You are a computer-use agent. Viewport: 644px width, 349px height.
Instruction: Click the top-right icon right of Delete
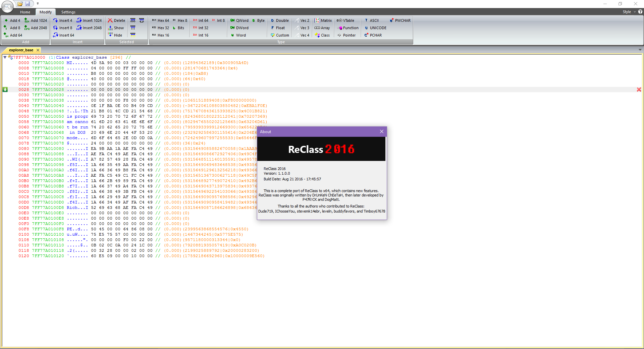click(x=142, y=20)
